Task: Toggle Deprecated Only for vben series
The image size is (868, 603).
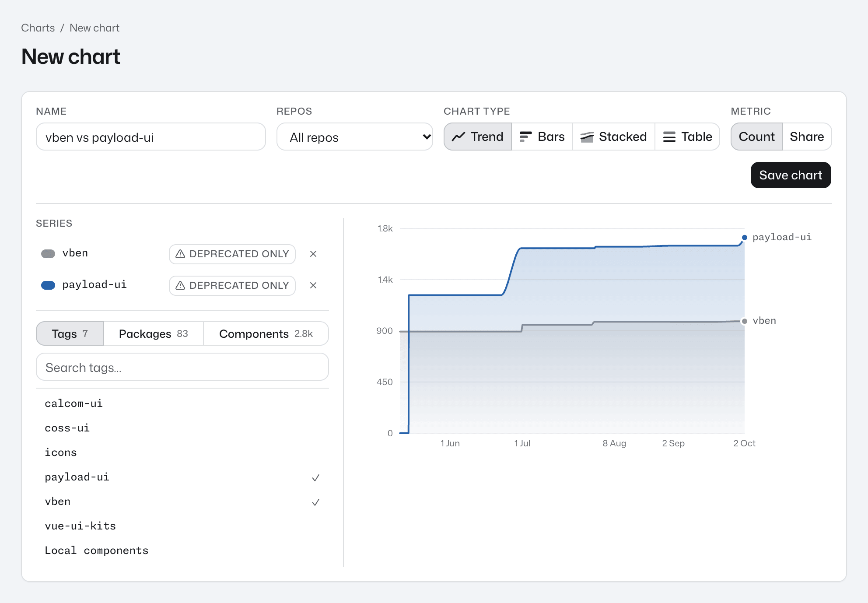Action: (232, 254)
